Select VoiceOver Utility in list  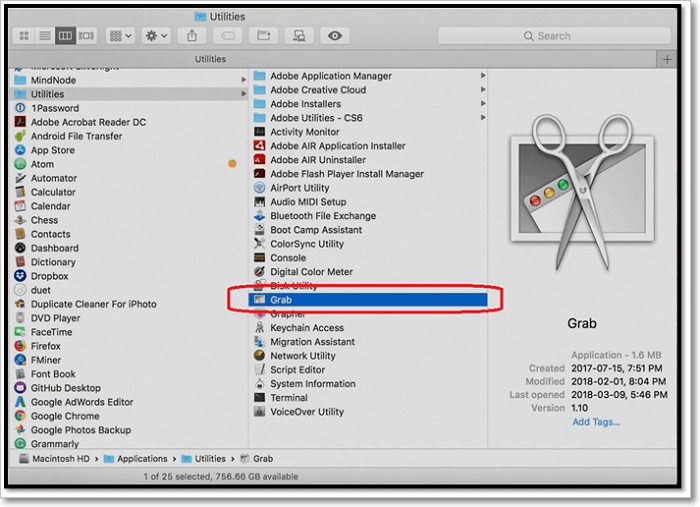point(307,411)
